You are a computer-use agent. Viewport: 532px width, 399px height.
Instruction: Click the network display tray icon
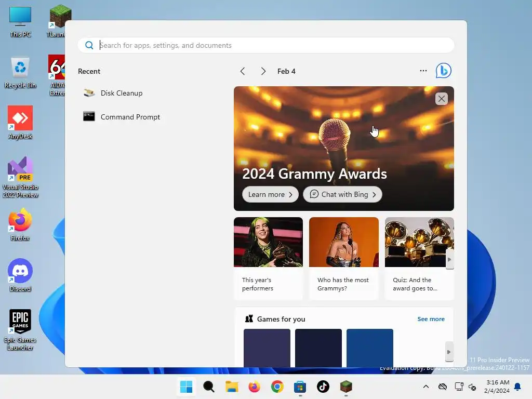[459, 387]
